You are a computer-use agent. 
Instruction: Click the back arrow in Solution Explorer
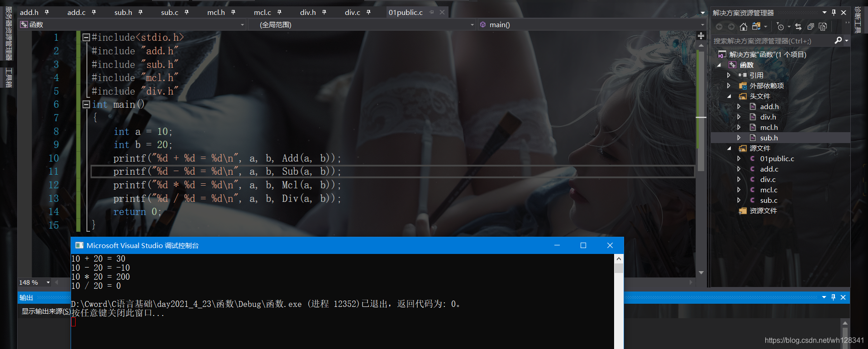point(719,27)
